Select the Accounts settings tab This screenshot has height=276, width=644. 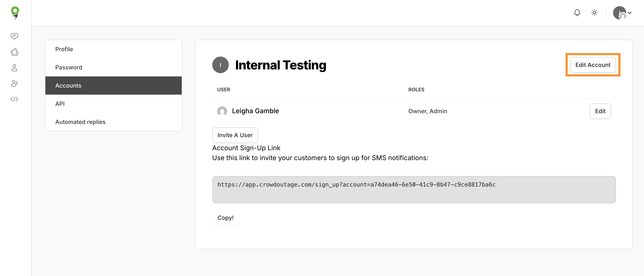pos(68,85)
